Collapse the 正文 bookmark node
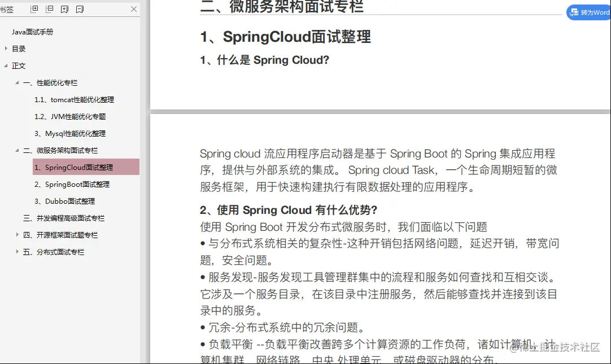Screen dimensions: 611x364 point(6,66)
